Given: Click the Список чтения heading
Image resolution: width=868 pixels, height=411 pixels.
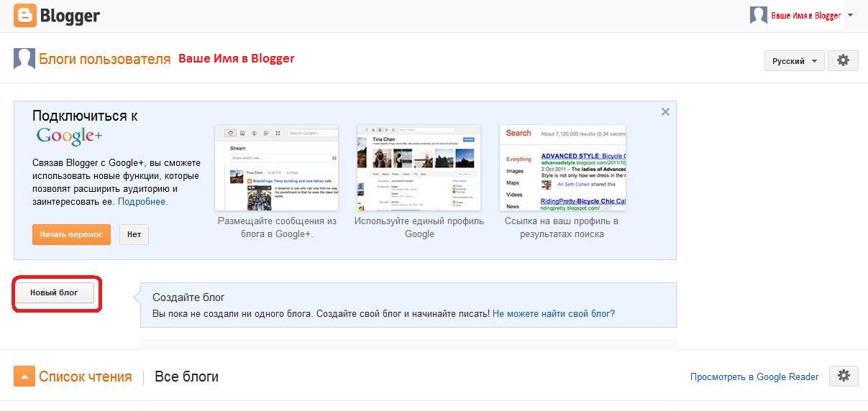Looking at the screenshot, I should (x=86, y=377).
